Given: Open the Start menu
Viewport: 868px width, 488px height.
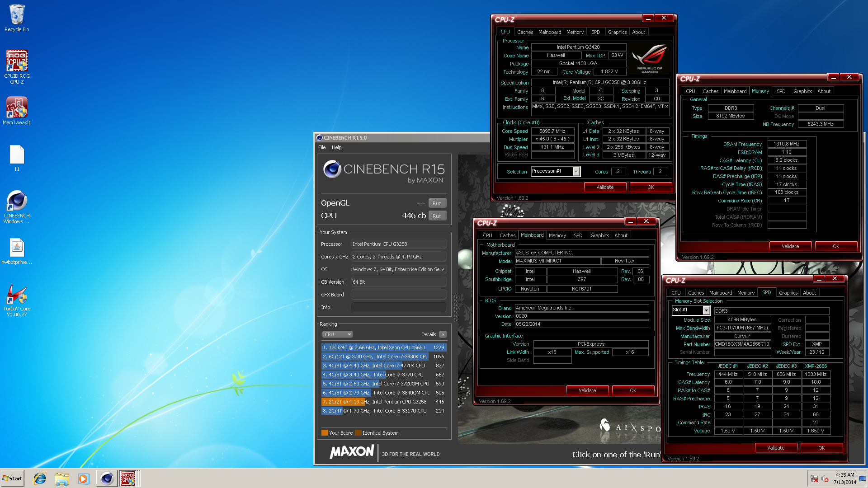Looking at the screenshot, I should point(12,479).
